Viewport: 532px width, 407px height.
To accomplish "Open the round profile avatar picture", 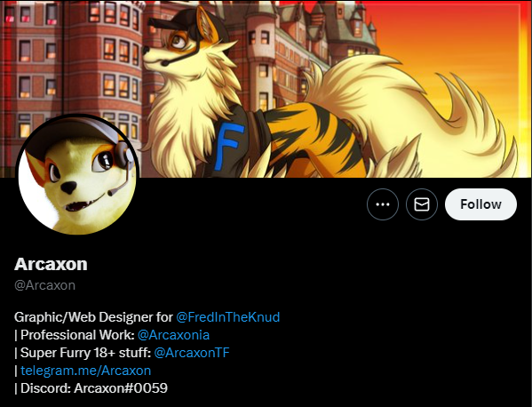I will 77,174.
